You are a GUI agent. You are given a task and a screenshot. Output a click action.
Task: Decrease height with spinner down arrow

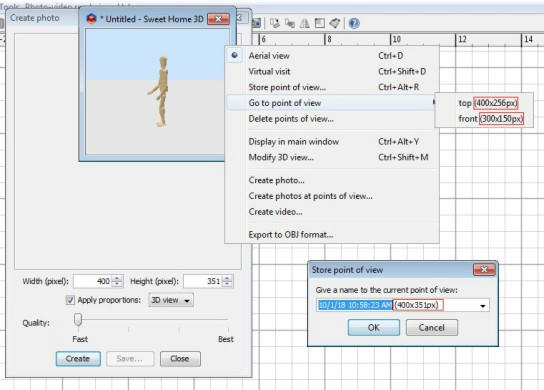[227, 284]
